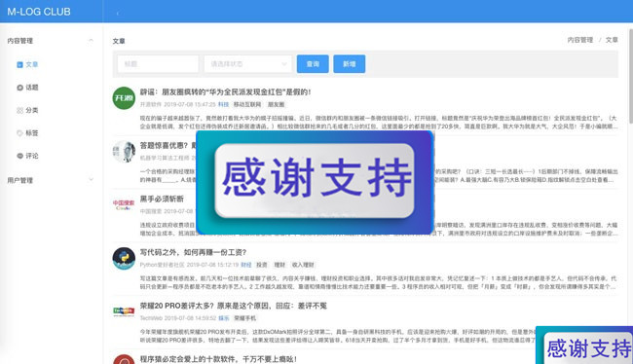
Task: Click the 分类 category grid icon
Action: [x=19, y=110]
